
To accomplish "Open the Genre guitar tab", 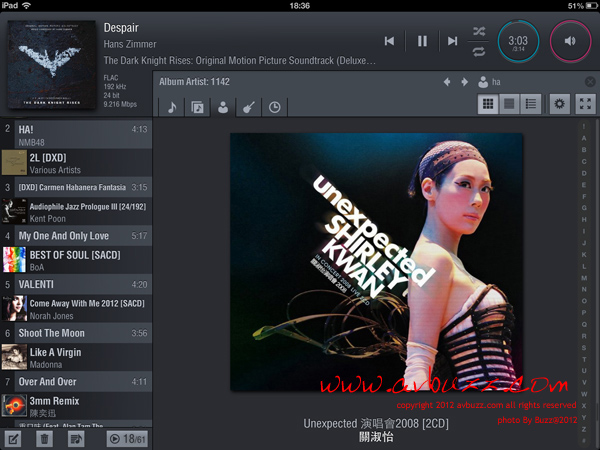I will coord(249,106).
